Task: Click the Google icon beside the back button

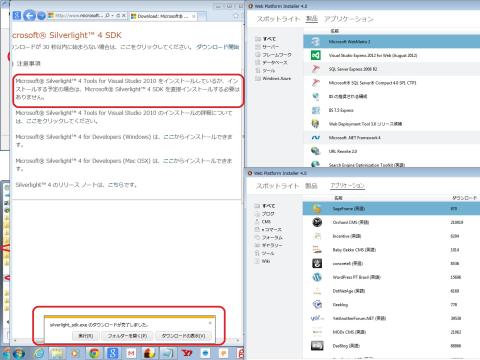Action: [x=17, y=15]
